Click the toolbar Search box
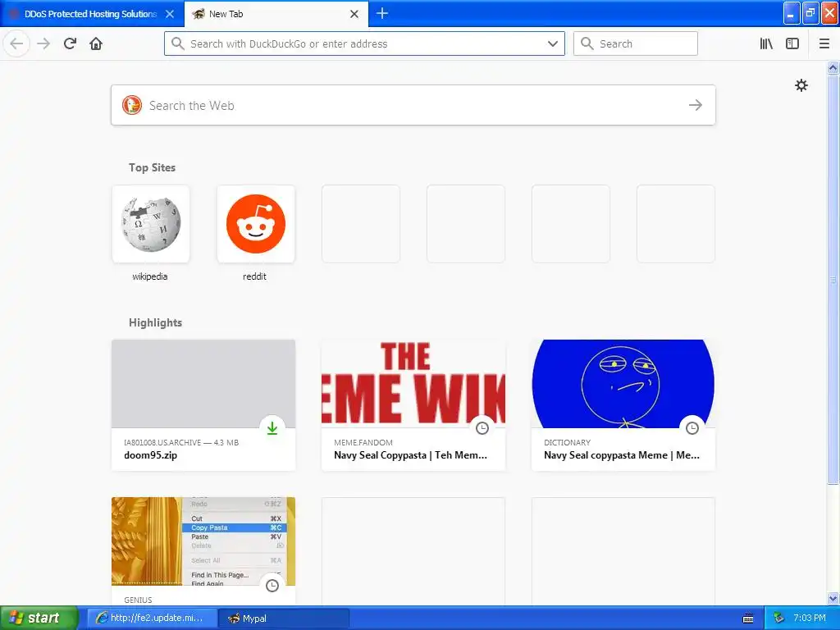 click(x=636, y=43)
